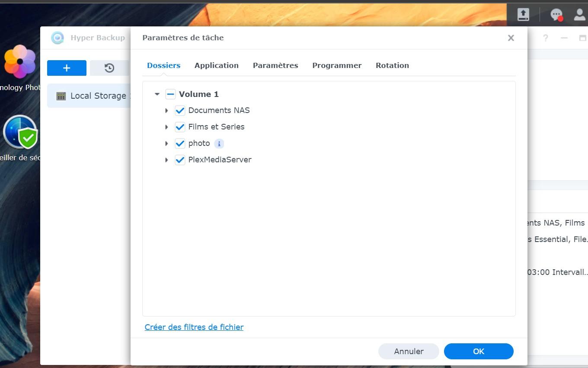Collapse the Volume 1 tree node
588x368 pixels.
point(157,94)
